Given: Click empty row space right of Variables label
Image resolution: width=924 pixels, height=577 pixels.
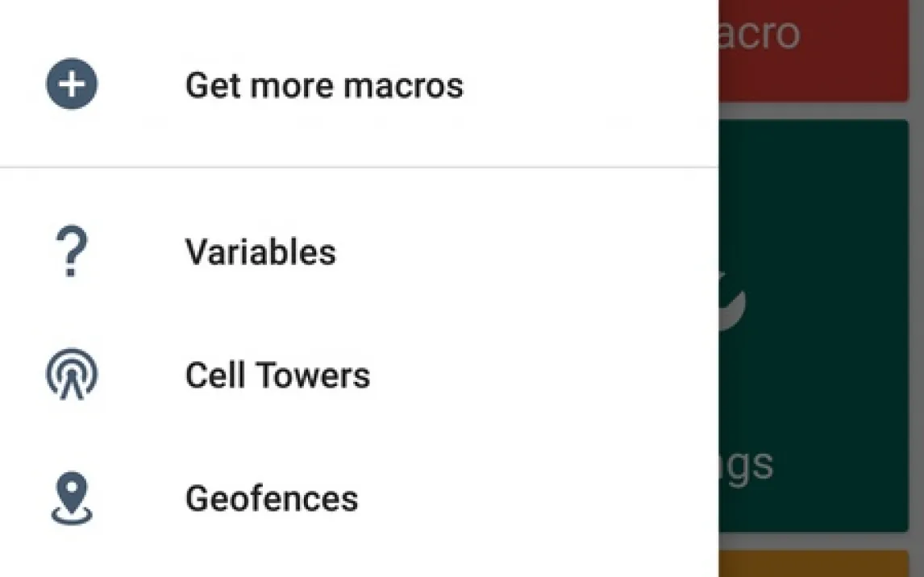Looking at the screenshot, I should 524,252.
